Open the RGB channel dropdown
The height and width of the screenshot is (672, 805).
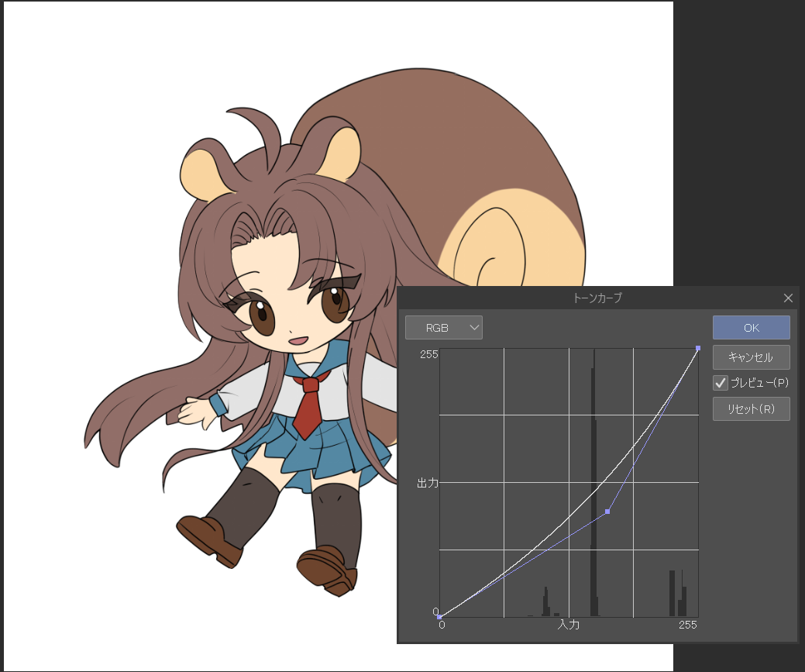(x=443, y=328)
